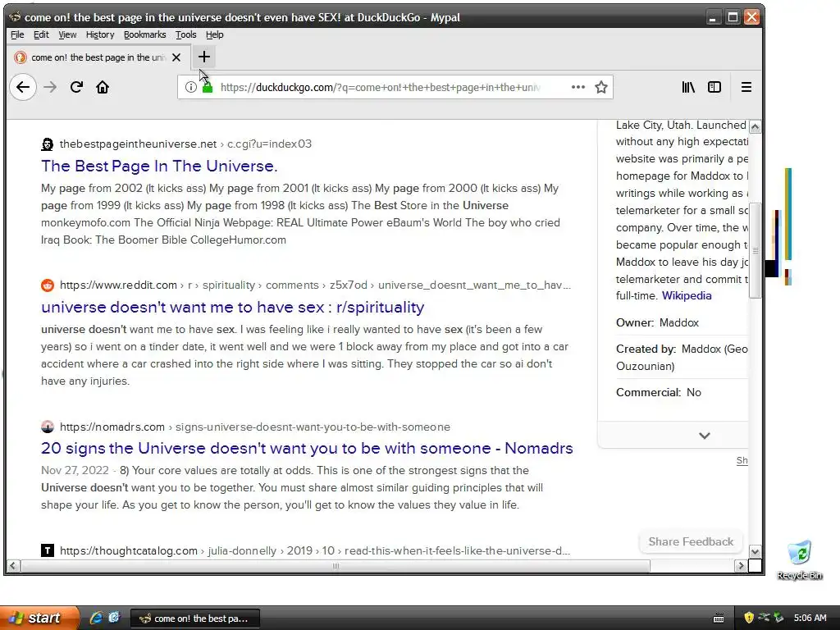Go back to the previous page
Screen dimensions: 840x630
pyautogui.click(x=22, y=87)
